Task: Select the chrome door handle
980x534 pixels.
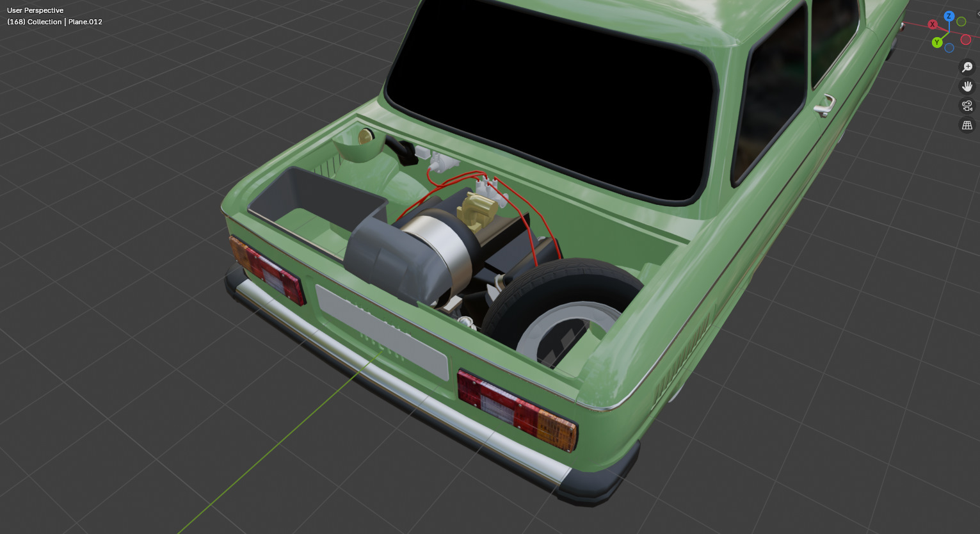Action: (x=824, y=106)
